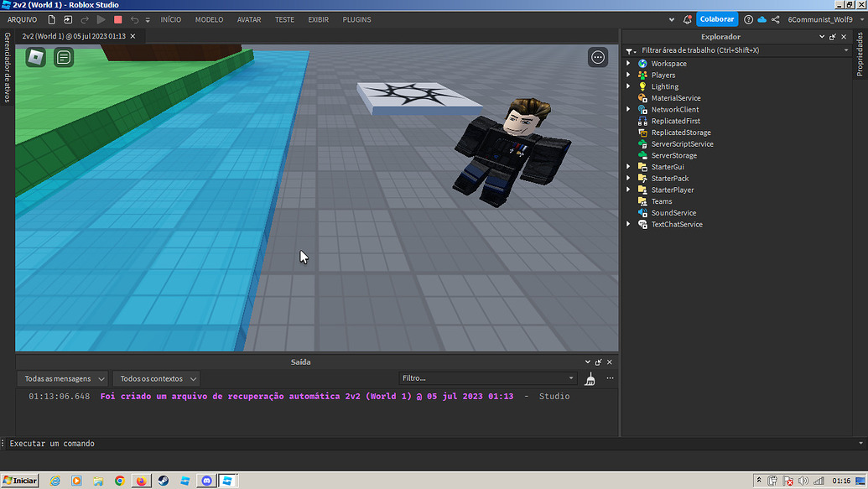This screenshot has width=868, height=489.
Task: Click the import file icon beside new file
Action: (x=68, y=19)
